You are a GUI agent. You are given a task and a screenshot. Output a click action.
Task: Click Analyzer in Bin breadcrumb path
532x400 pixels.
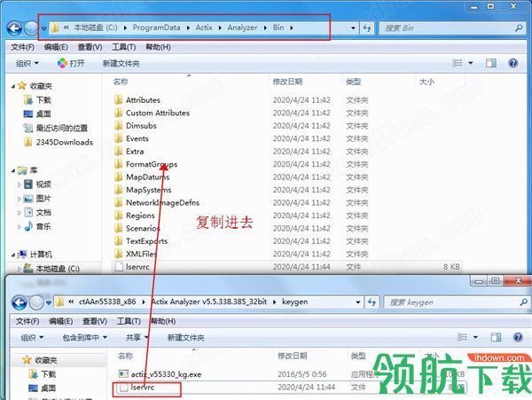242,27
